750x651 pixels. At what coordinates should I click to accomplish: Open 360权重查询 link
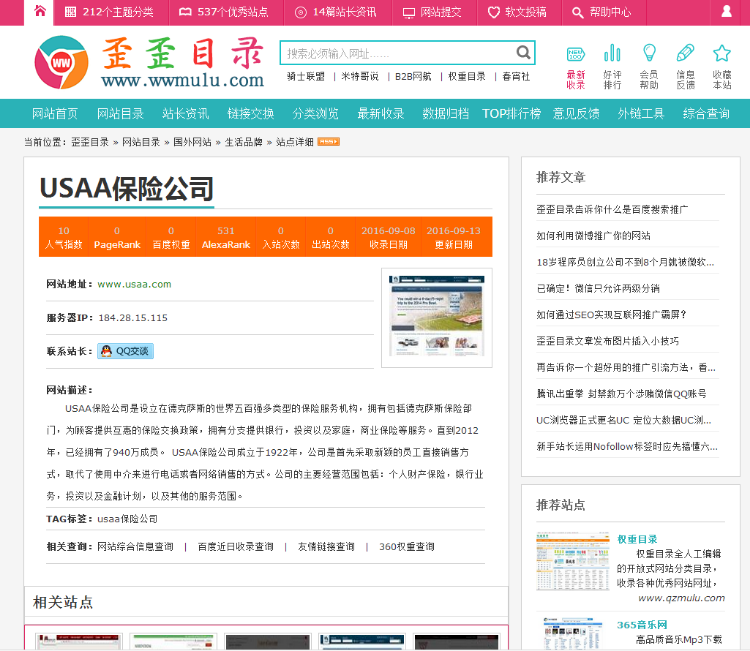coord(407,547)
